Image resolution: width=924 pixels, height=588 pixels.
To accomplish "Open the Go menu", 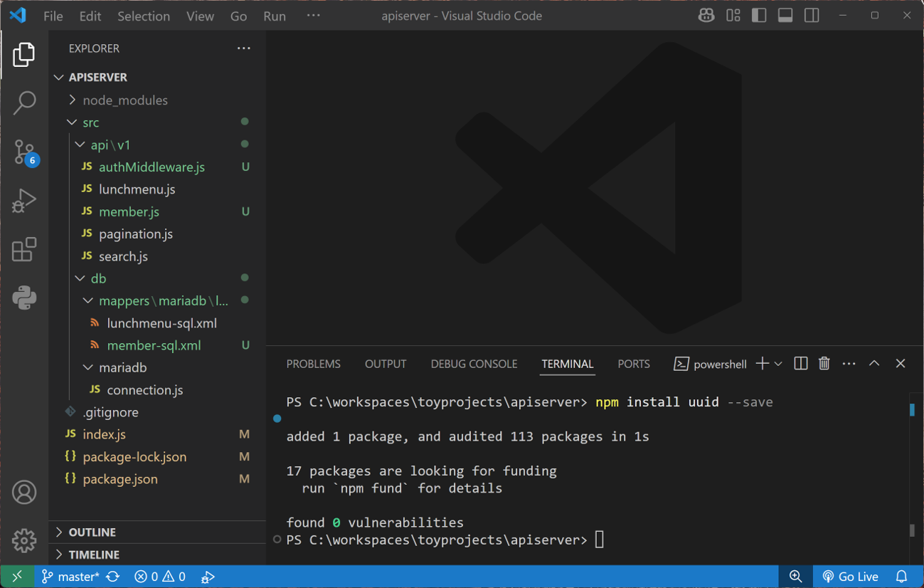I will (239, 16).
